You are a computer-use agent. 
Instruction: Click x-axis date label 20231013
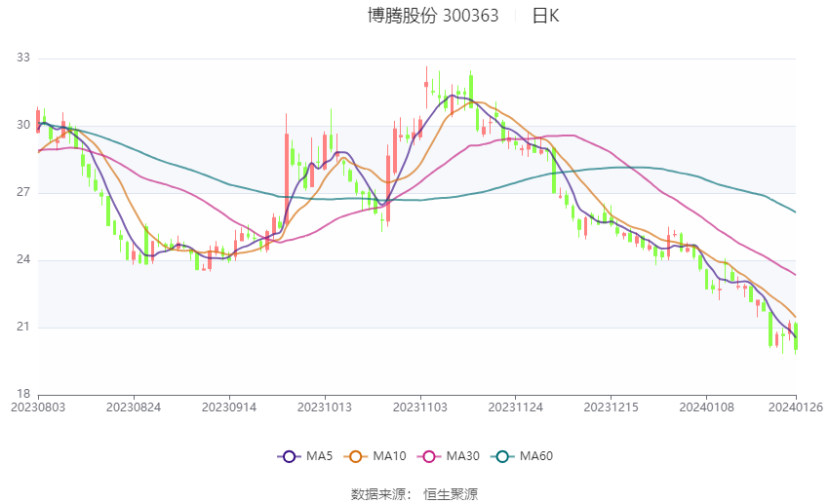[325, 407]
